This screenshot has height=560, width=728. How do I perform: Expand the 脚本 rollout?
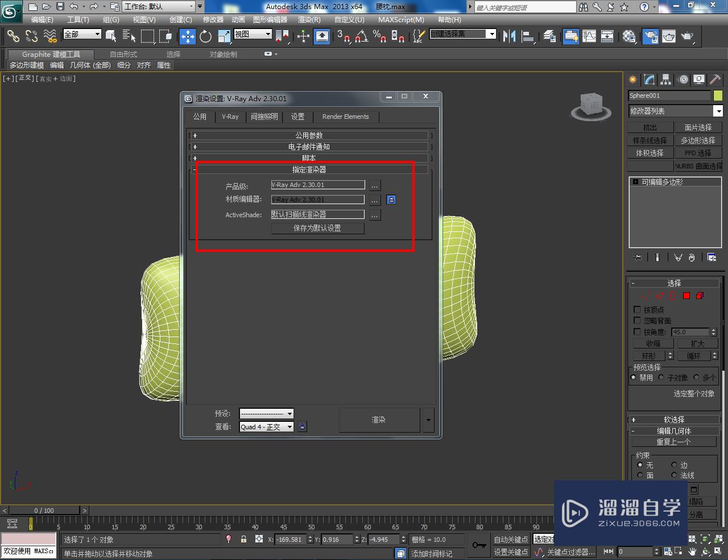pyautogui.click(x=309, y=158)
